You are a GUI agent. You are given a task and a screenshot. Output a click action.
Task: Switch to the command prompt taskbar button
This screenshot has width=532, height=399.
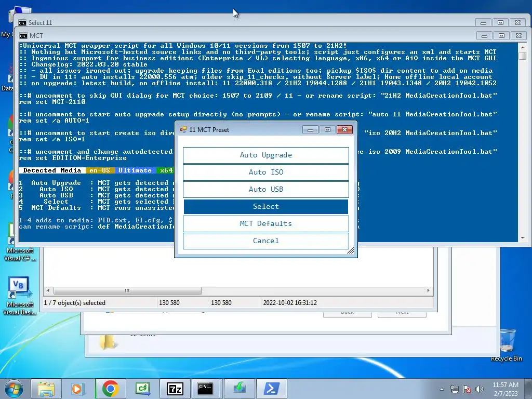point(206,389)
